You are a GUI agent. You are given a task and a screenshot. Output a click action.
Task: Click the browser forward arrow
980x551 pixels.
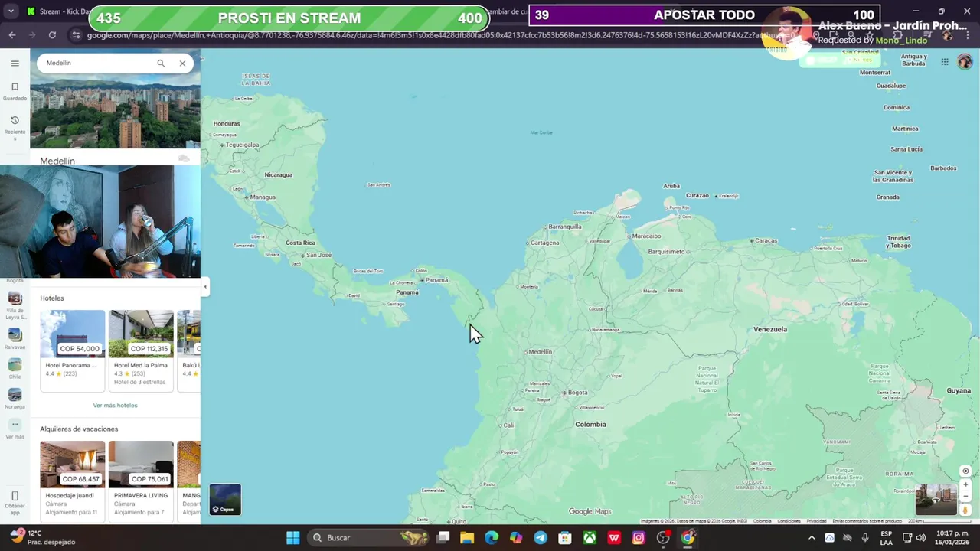32,35
